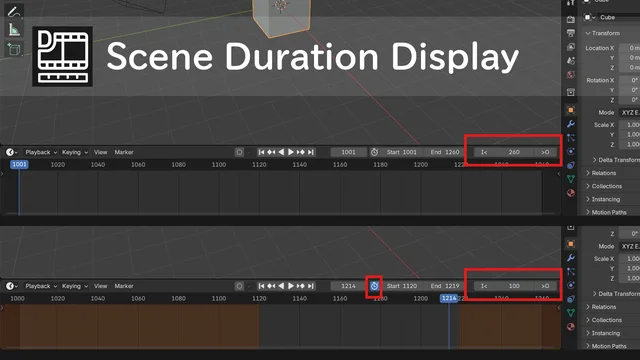
Task: Toggle auto keying in frame 1214 timeline
Action: click(x=239, y=286)
